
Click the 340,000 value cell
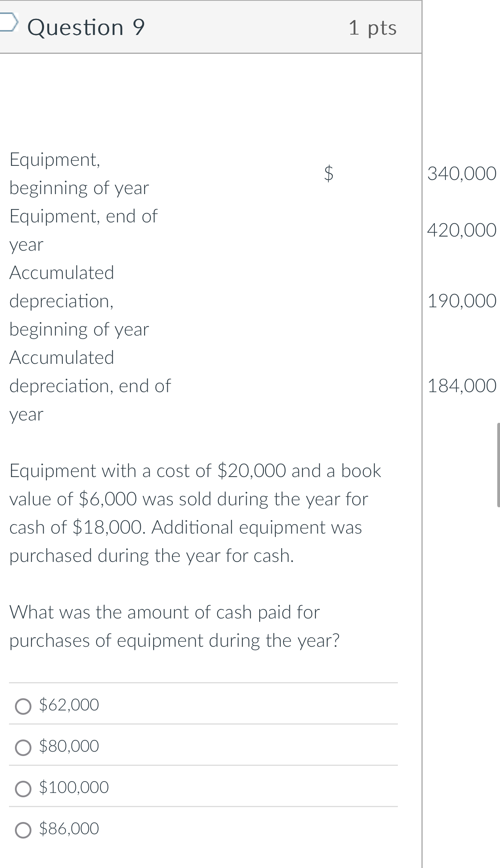(x=462, y=174)
